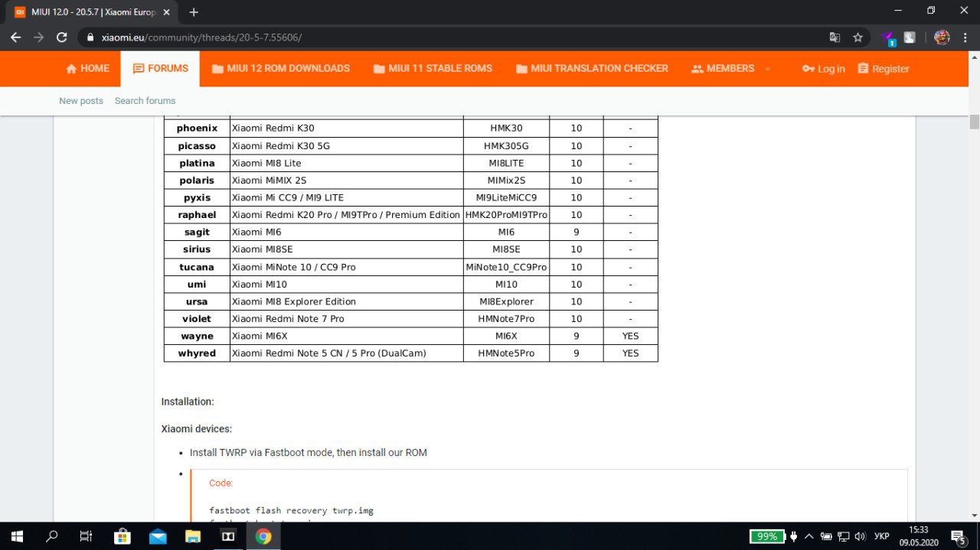Open MIUI TRANSLATION CHECKER
This screenshot has width=980, height=550.
point(592,69)
